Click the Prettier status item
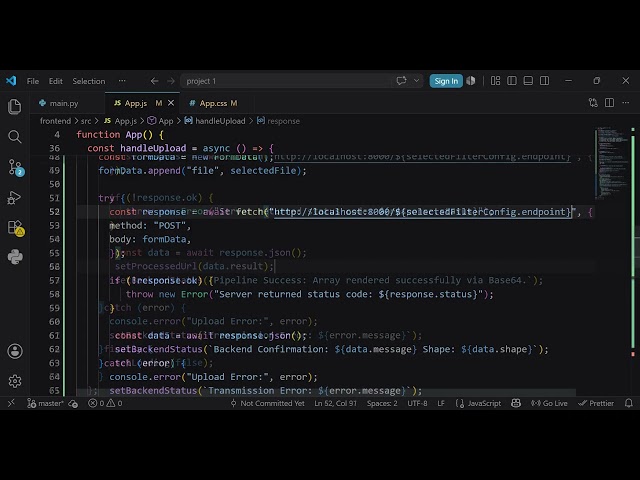Viewport: 640px width, 480px height. tap(596, 403)
